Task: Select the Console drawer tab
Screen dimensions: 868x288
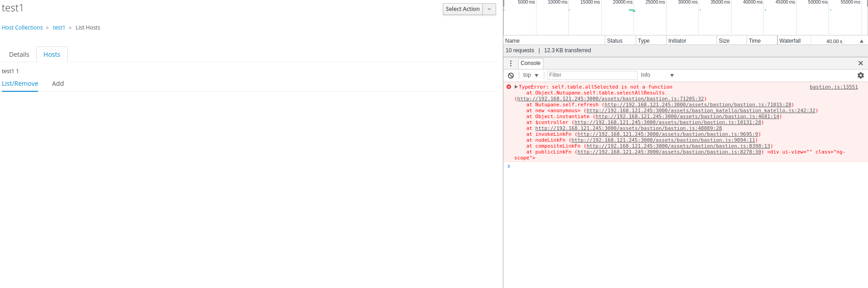Action: 531,64
